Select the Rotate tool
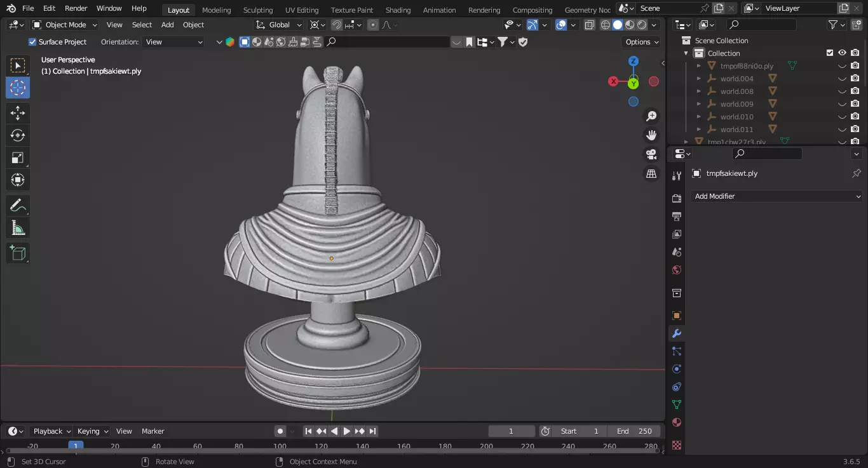The image size is (868, 468). pos(18,135)
